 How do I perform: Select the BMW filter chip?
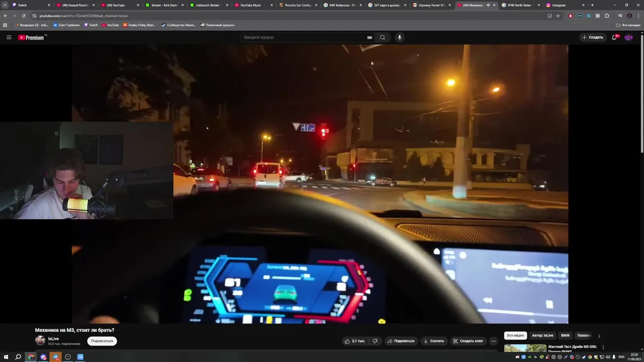[566, 335]
